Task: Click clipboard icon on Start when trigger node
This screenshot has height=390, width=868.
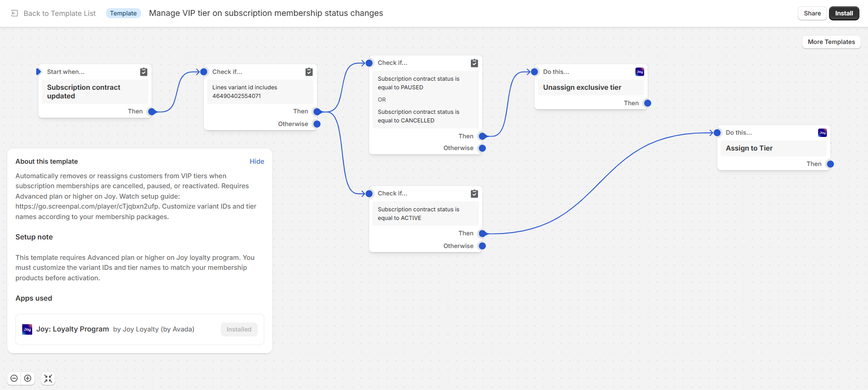Action: coord(144,72)
